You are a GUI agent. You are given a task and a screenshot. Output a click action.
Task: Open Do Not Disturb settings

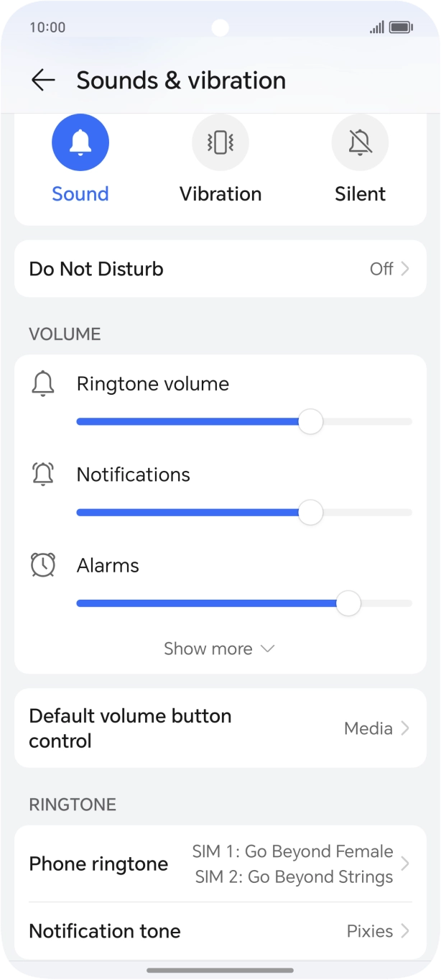[x=220, y=268]
